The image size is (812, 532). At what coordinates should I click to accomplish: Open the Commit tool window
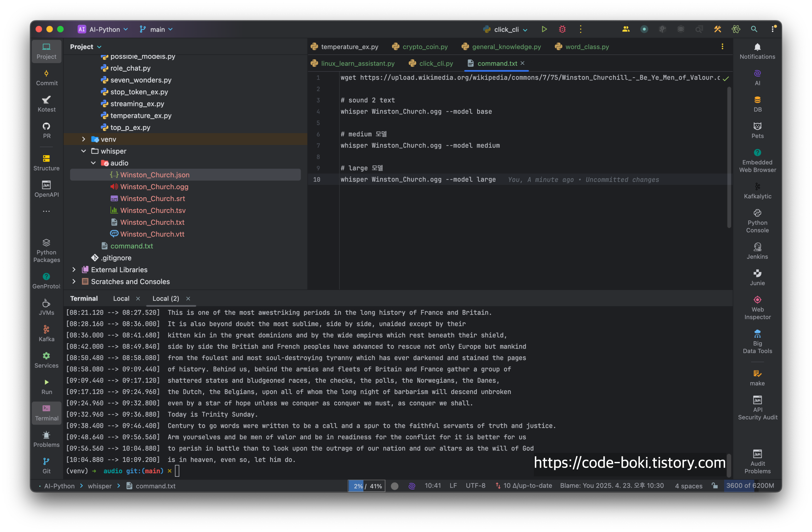click(x=47, y=77)
